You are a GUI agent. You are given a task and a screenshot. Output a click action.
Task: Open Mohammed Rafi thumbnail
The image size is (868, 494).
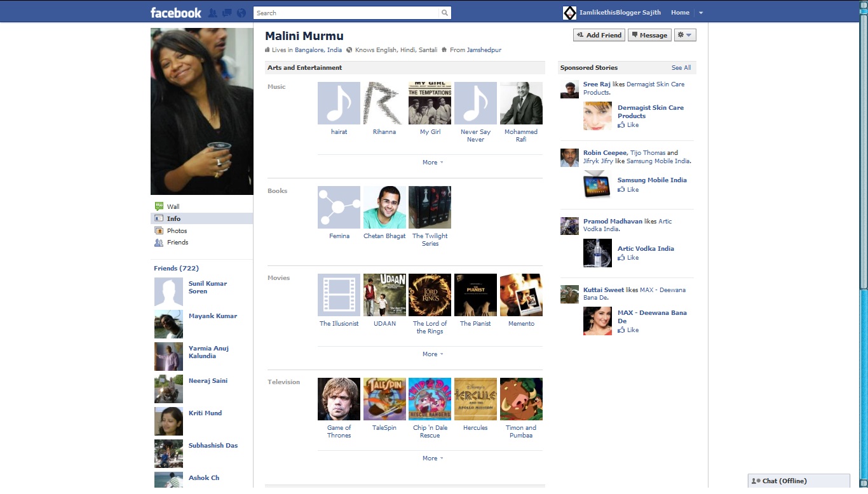tap(521, 103)
